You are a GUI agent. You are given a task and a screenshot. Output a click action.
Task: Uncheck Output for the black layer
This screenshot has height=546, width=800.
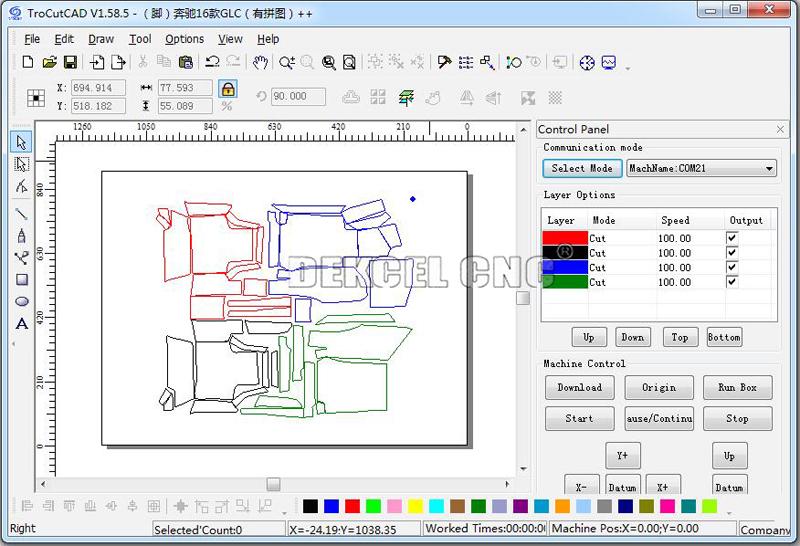pyautogui.click(x=732, y=253)
